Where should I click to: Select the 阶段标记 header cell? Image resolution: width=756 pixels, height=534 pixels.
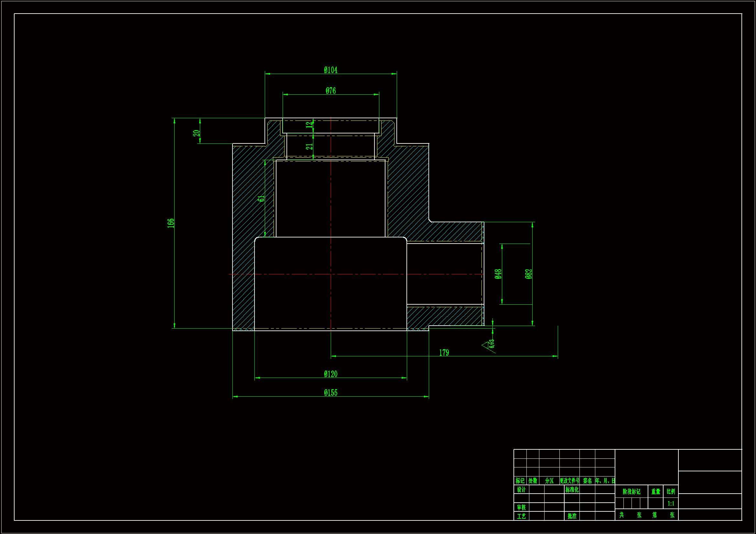pyautogui.click(x=631, y=492)
